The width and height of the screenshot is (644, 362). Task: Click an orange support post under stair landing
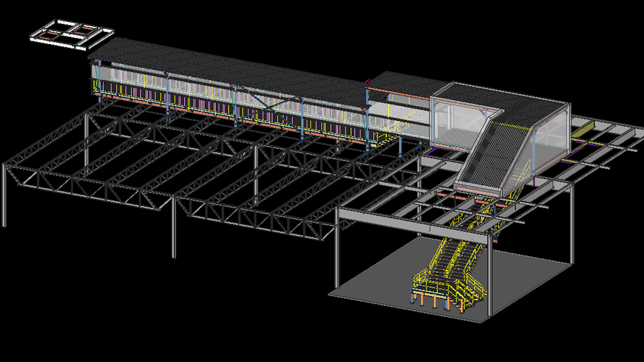(x=436, y=302)
